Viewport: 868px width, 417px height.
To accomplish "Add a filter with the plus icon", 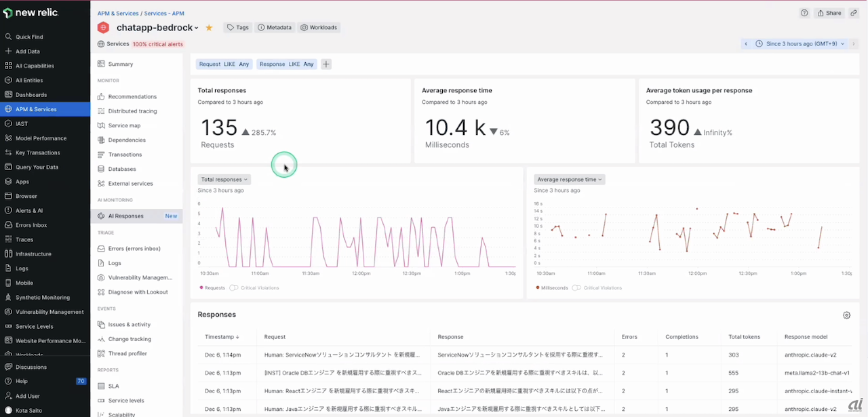I will pos(326,64).
